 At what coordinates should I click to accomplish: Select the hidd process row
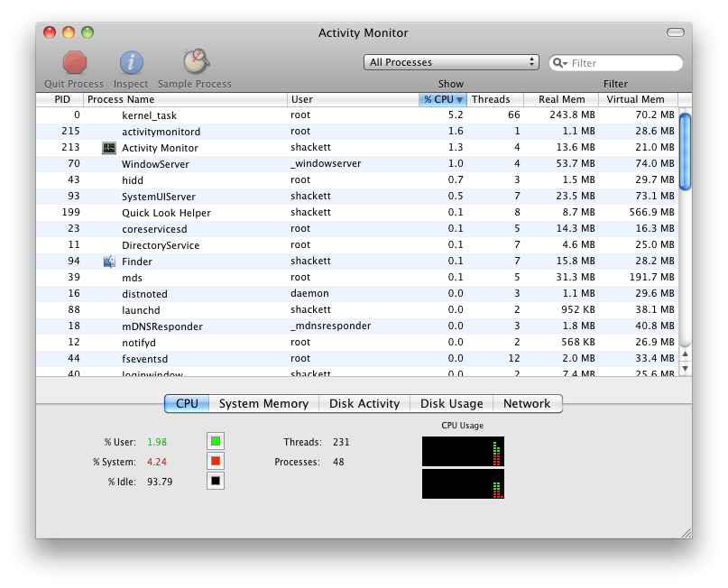357,180
